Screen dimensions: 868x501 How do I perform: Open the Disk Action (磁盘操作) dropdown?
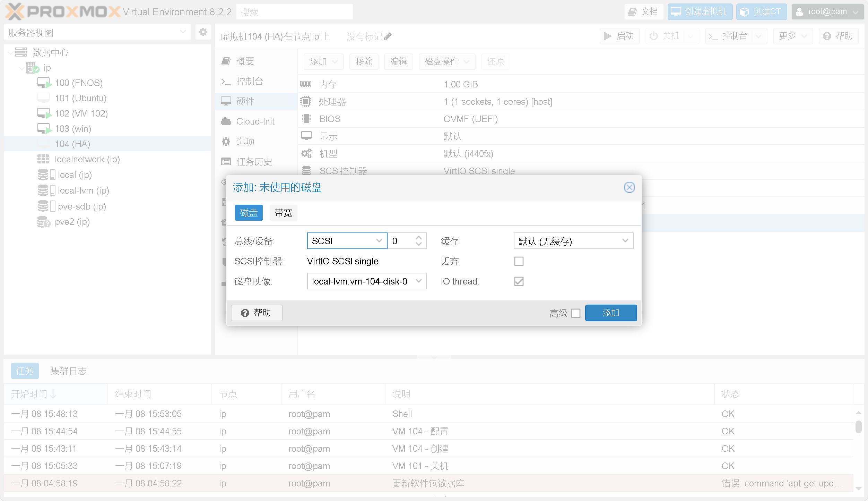[x=447, y=61]
